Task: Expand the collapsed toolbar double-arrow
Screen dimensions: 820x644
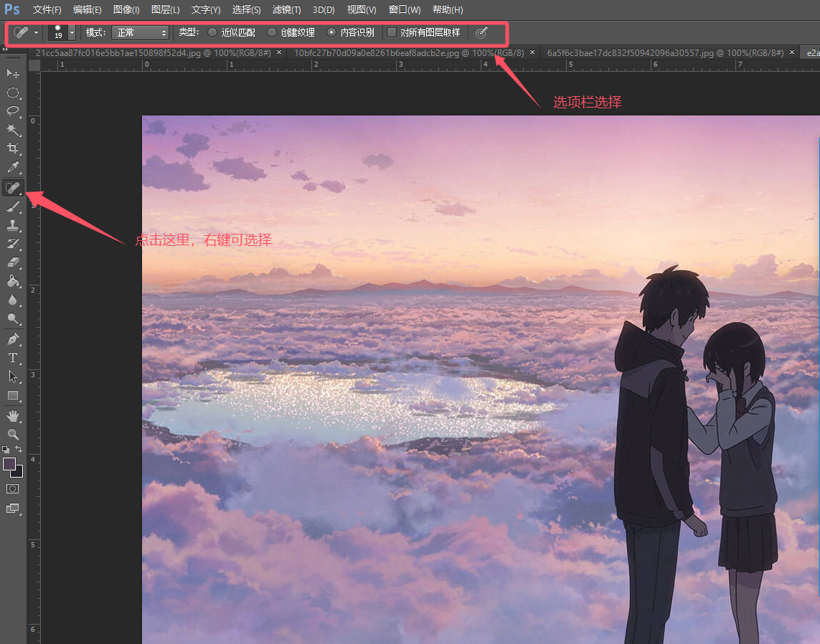Action: click(x=5, y=49)
